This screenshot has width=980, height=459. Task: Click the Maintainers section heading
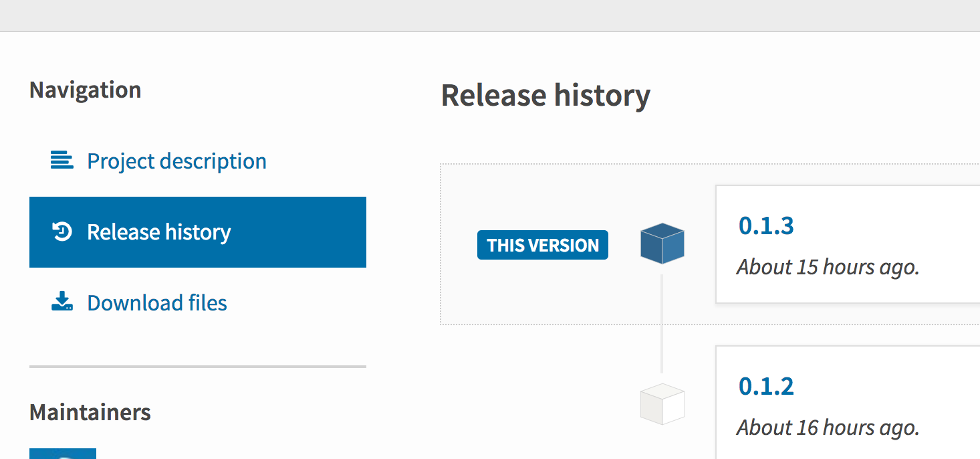(90, 412)
